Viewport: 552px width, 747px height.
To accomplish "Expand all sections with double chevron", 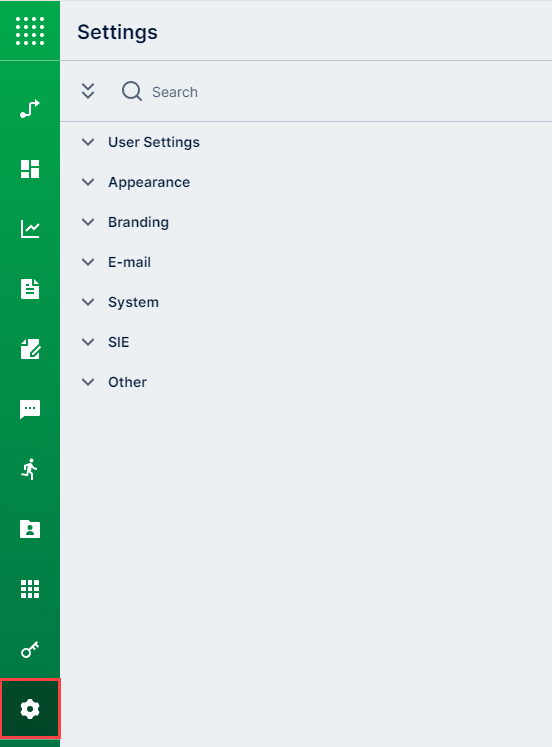I will tap(88, 91).
